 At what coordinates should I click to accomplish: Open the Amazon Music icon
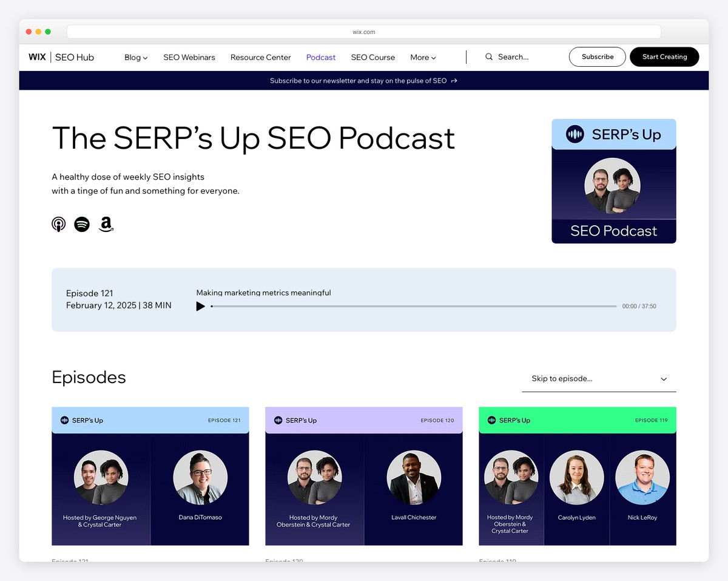[x=106, y=224]
